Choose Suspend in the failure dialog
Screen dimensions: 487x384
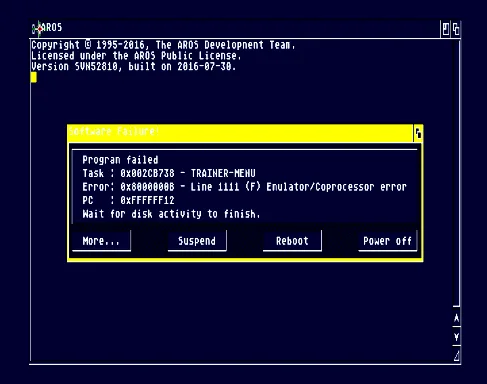click(x=197, y=241)
